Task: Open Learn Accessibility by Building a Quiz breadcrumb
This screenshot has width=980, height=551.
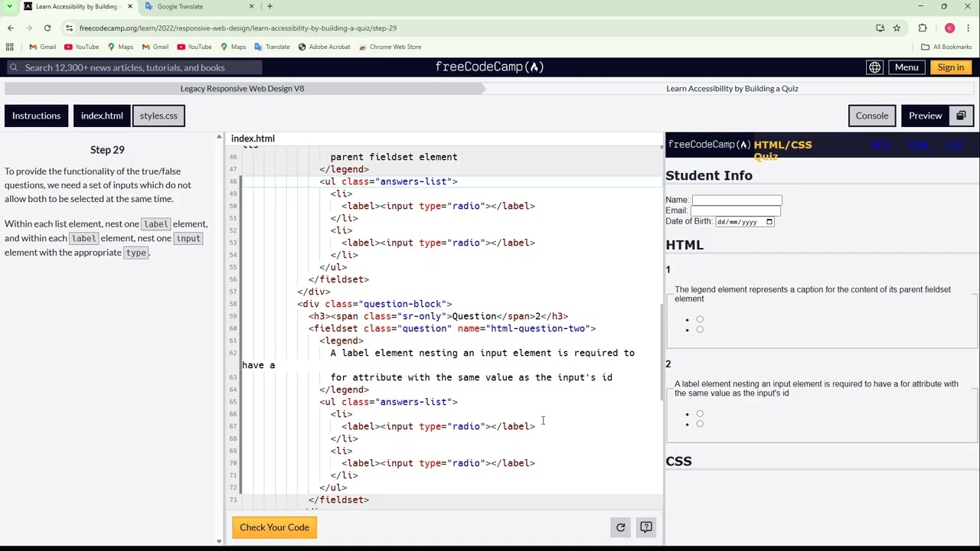Action: (732, 88)
